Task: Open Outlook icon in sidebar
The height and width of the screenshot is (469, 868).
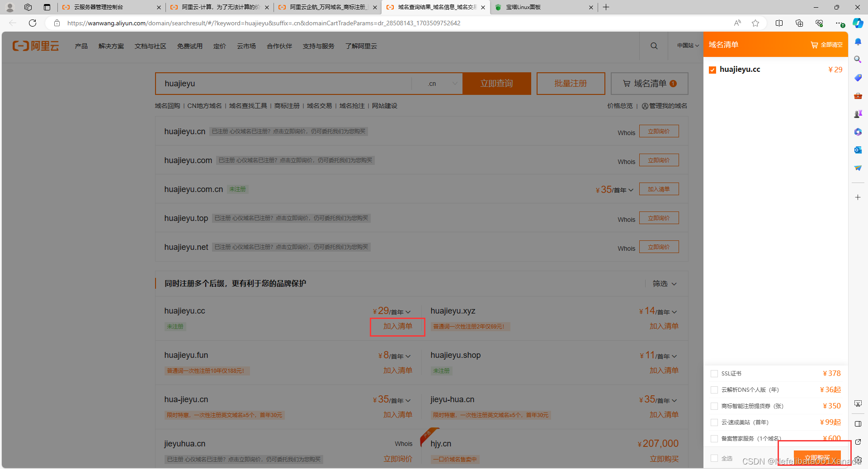Action: point(858,150)
